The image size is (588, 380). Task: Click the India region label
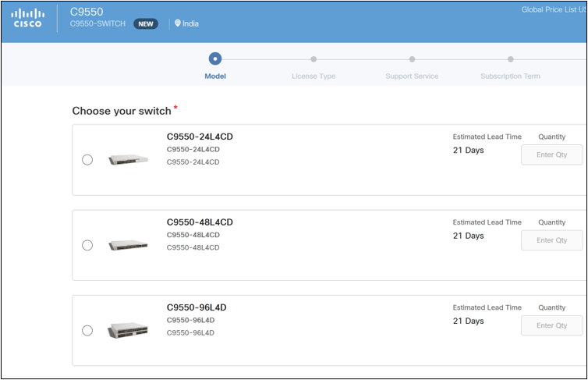(x=190, y=23)
